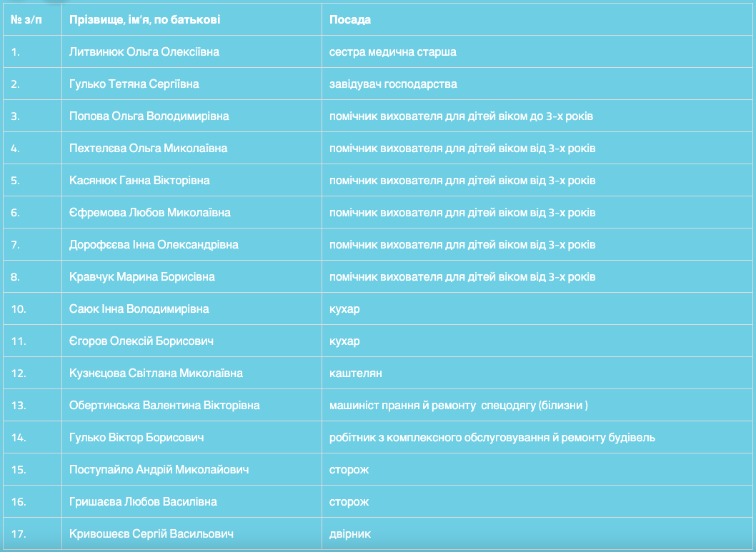Click the 'двірник' position cell
The width and height of the screenshot is (756, 552).
click(x=350, y=533)
